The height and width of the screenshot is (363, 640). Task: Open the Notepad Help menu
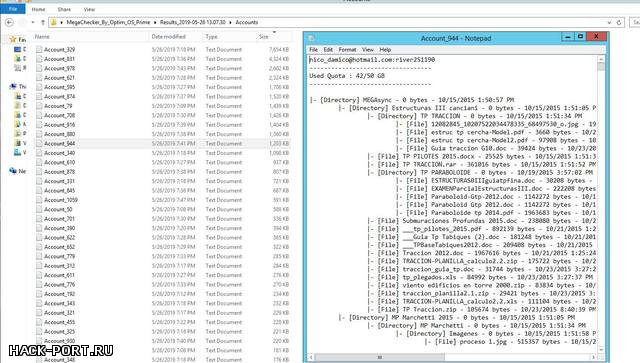[x=385, y=49]
